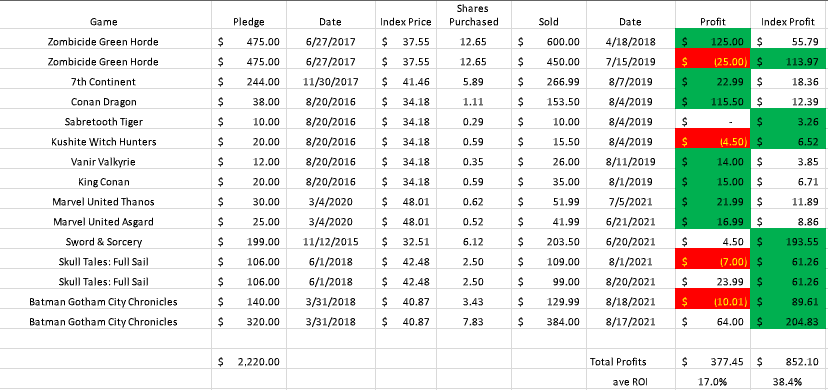
Task: Click the Index Profit header cell
Action: tap(789, 22)
